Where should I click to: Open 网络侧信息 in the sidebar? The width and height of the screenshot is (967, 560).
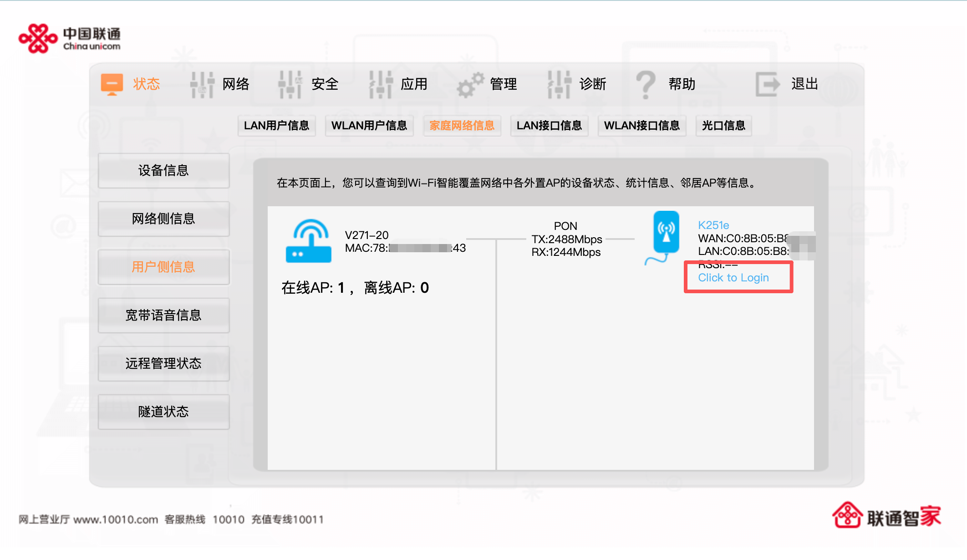click(x=163, y=219)
